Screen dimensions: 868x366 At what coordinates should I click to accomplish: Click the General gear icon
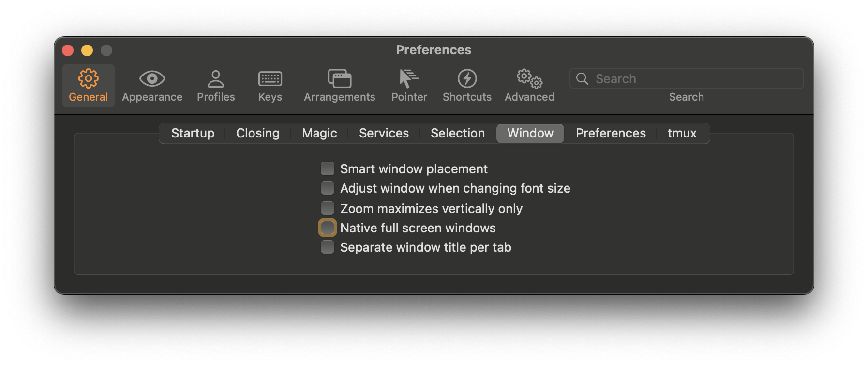88,85
